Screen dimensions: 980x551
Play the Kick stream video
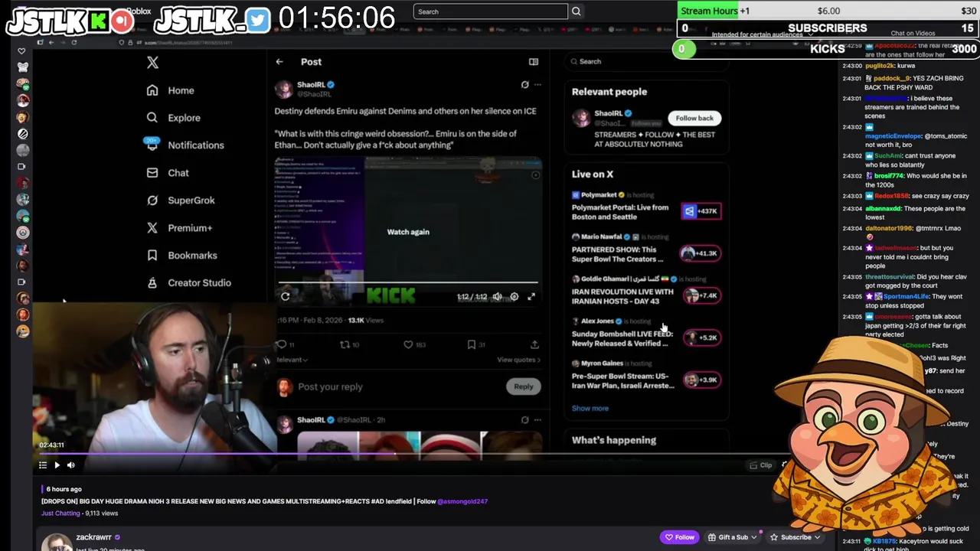[x=57, y=465]
